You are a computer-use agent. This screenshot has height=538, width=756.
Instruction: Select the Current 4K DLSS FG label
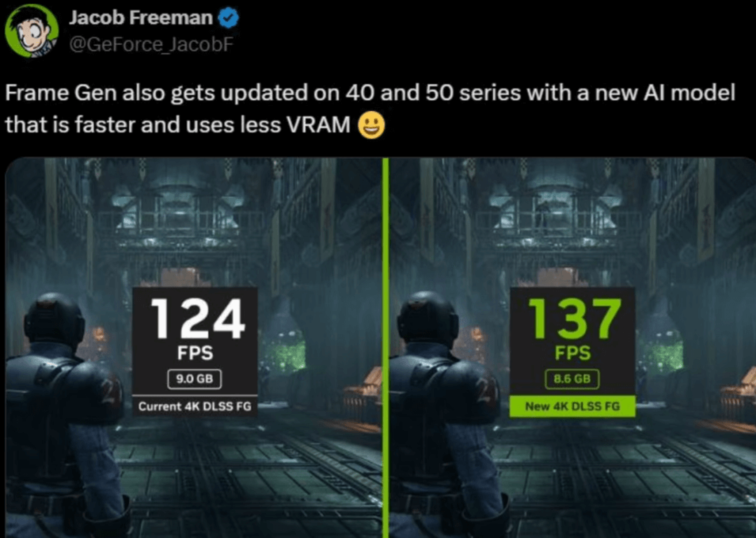point(195,406)
